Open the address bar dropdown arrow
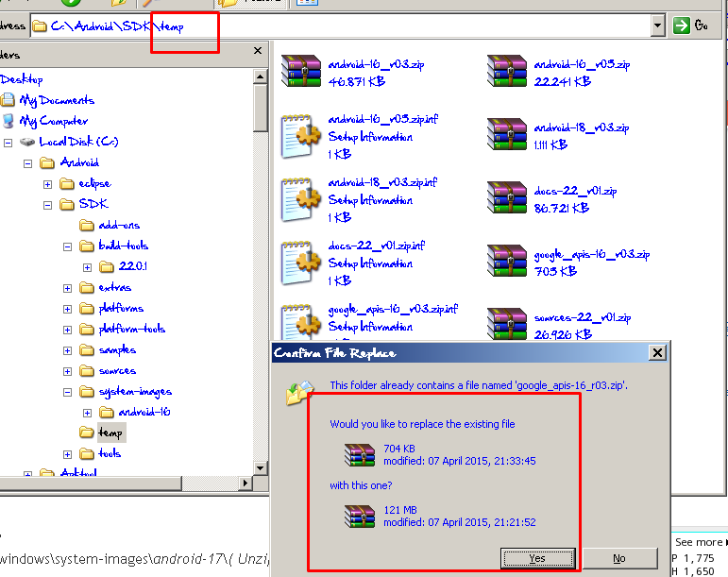 click(x=657, y=25)
